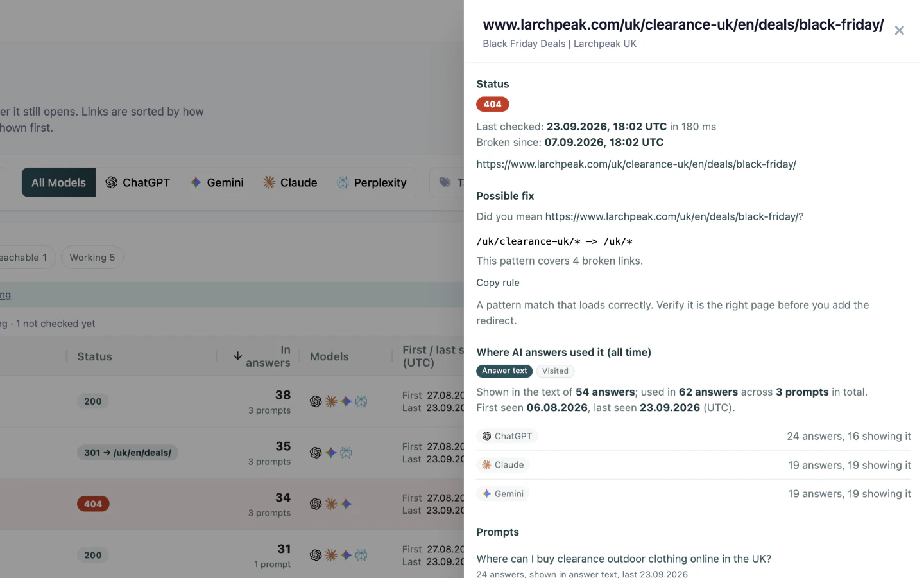
Task: Click the 31 answers count cell
Action: (x=272, y=556)
